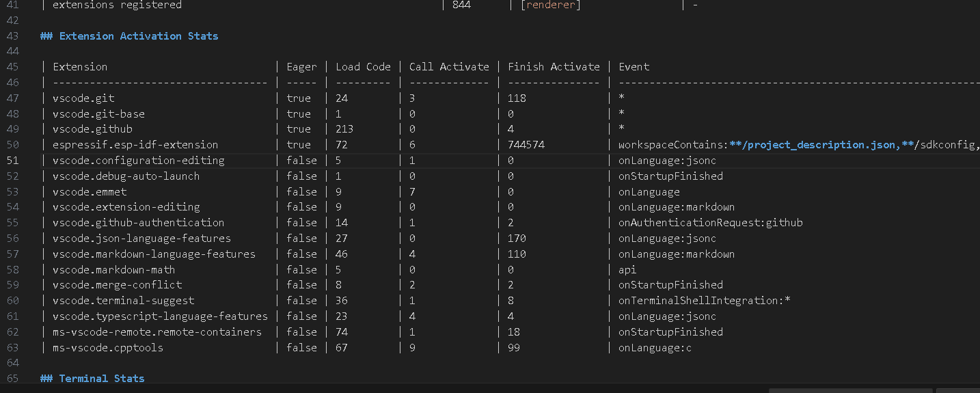This screenshot has width=980, height=393.
Task: Click the "onTerminalShellIntegration:*" event
Action: 705,300
